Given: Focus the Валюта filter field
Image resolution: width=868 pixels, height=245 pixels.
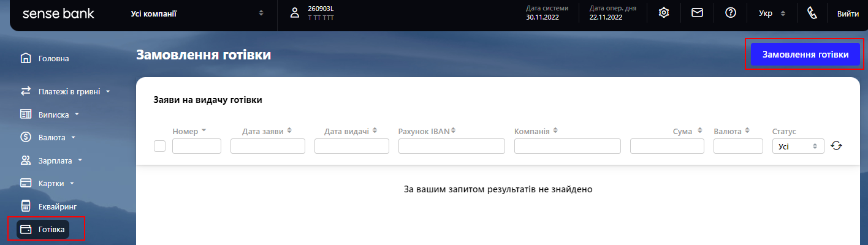Looking at the screenshot, I should (x=739, y=146).
